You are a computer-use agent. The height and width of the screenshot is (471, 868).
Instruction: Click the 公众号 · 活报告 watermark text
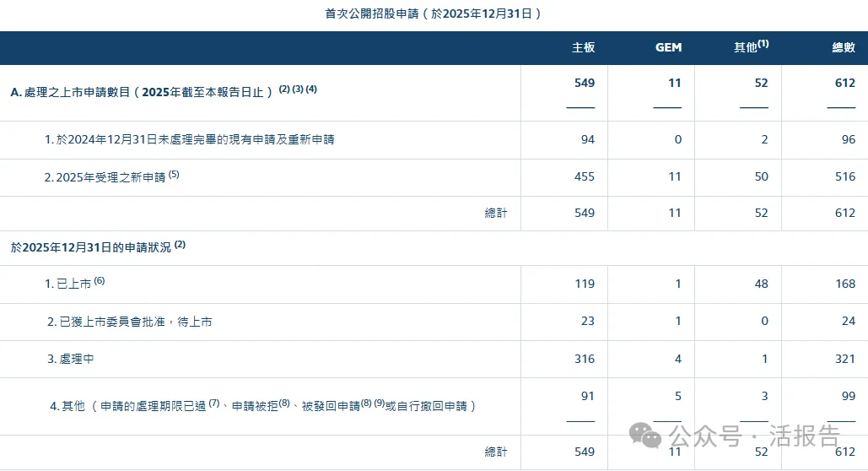(x=754, y=436)
